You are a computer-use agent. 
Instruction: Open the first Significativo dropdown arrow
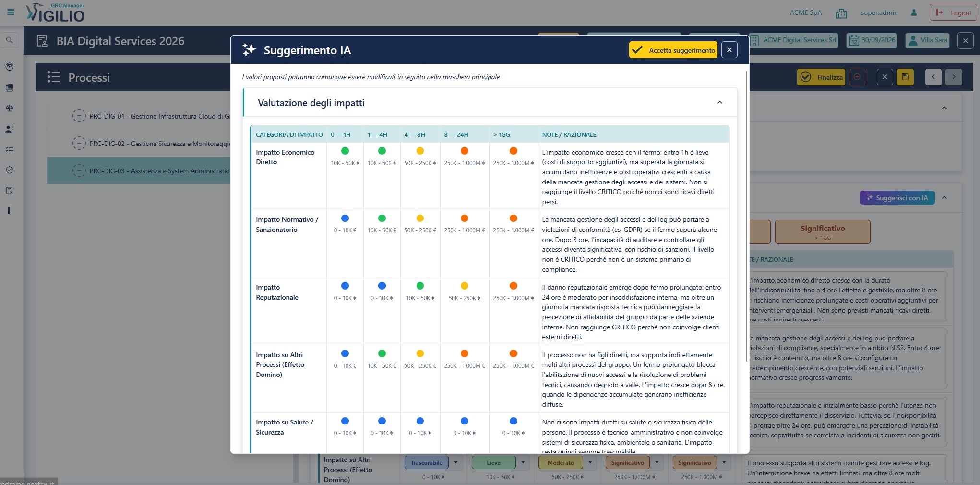click(x=657, y=462)
